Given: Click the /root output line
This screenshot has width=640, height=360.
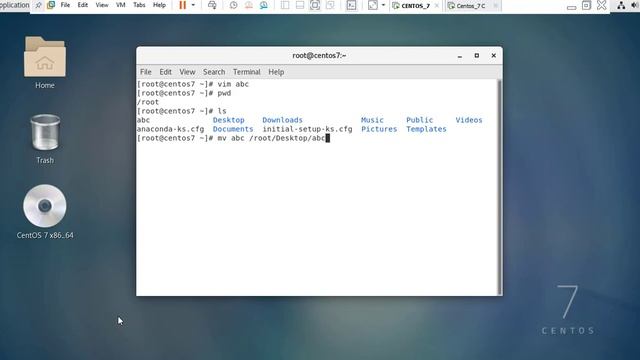Looking at the screenshot, I should point(148,102).
